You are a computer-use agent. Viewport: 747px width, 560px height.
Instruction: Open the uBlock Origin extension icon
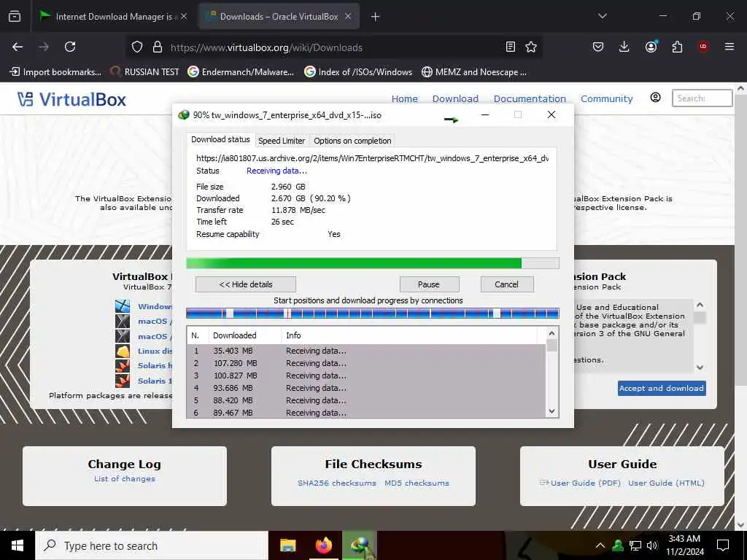click(x=703, y=47)
